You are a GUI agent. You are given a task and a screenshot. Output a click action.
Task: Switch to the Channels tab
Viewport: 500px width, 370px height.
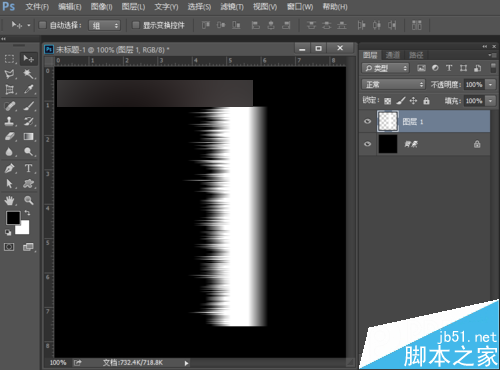(393, 55)
